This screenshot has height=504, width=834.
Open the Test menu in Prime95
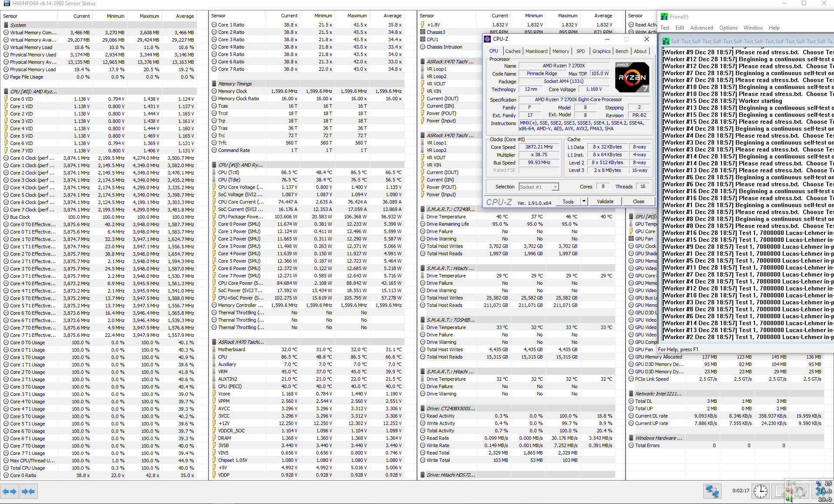pos(665,28)
